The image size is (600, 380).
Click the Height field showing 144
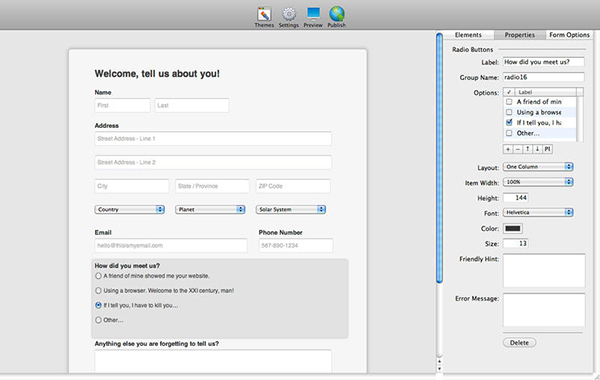pos(515,198)
